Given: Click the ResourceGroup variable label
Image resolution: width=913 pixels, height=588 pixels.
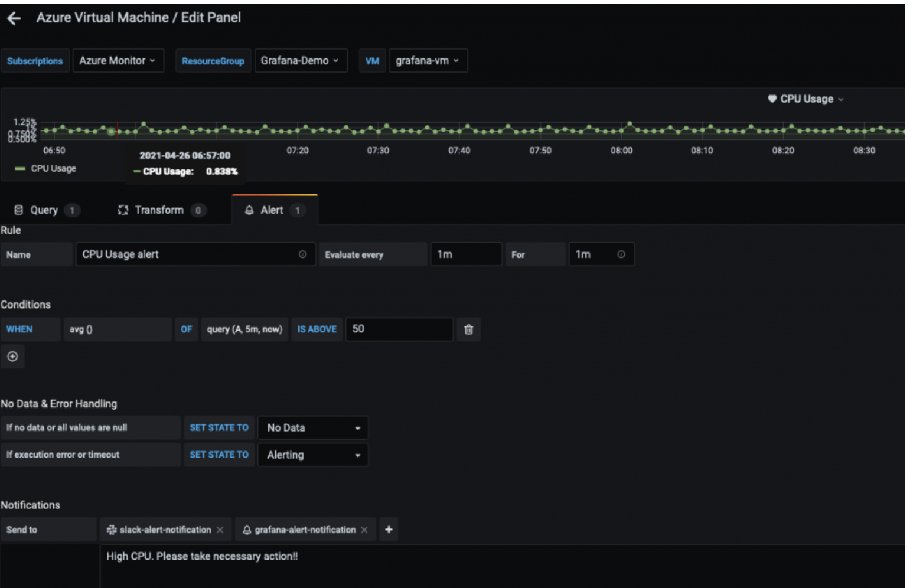Looking at the screenshot, I should (x=213, y=61).
